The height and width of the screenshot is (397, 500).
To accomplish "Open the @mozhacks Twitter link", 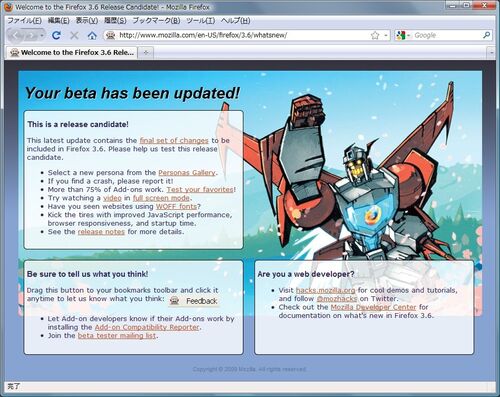I will tap(337, 299).
